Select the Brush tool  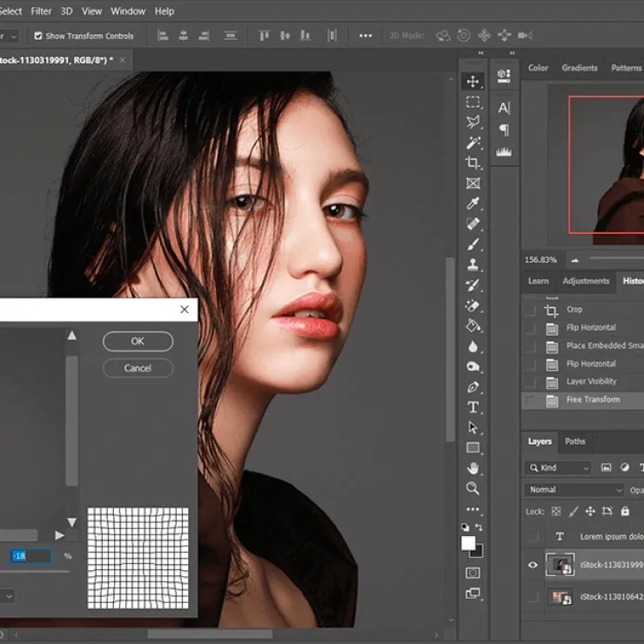pos(473,245)
